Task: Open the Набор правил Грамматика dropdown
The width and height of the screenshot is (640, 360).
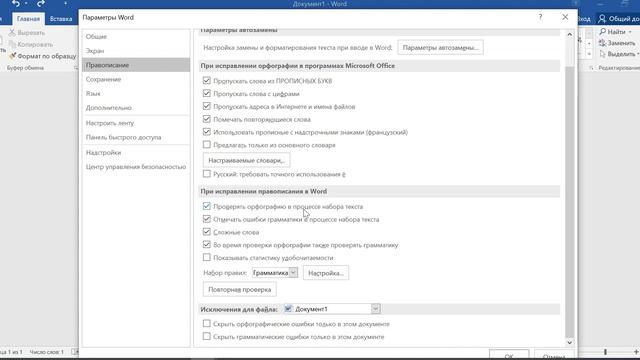Action: coord(293,273)
